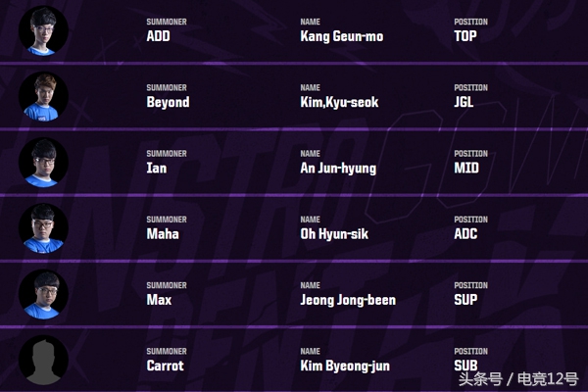Image resolution: width=588 pixels, height=392 pixels.
Task: Open the avatar photo next to Beyond
Action: [x=43, y=96]
